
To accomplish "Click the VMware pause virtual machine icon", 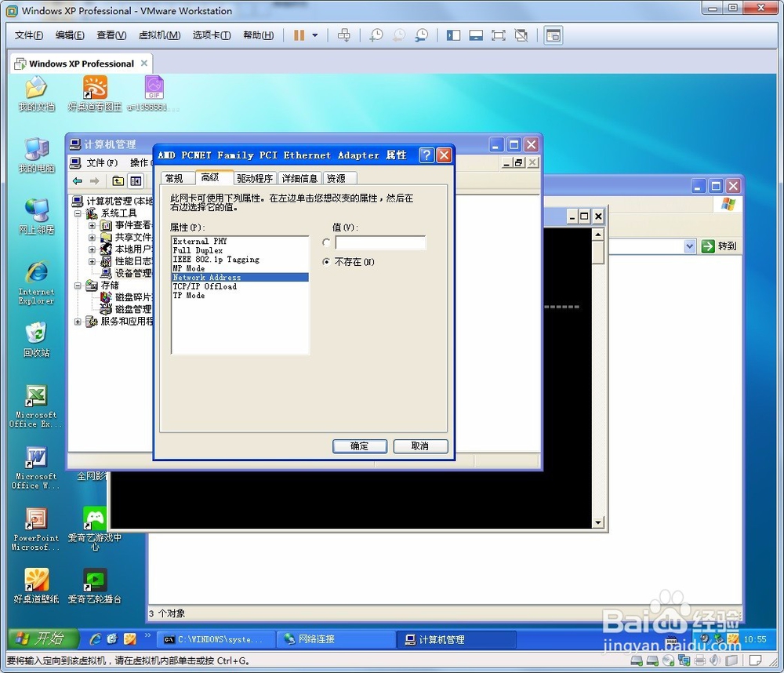I will coord(299,35).
